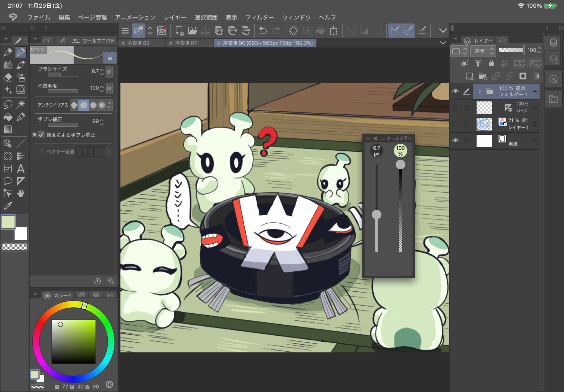Select the Text tool
This screenshot has height=392, width=564.
[21, 169]
